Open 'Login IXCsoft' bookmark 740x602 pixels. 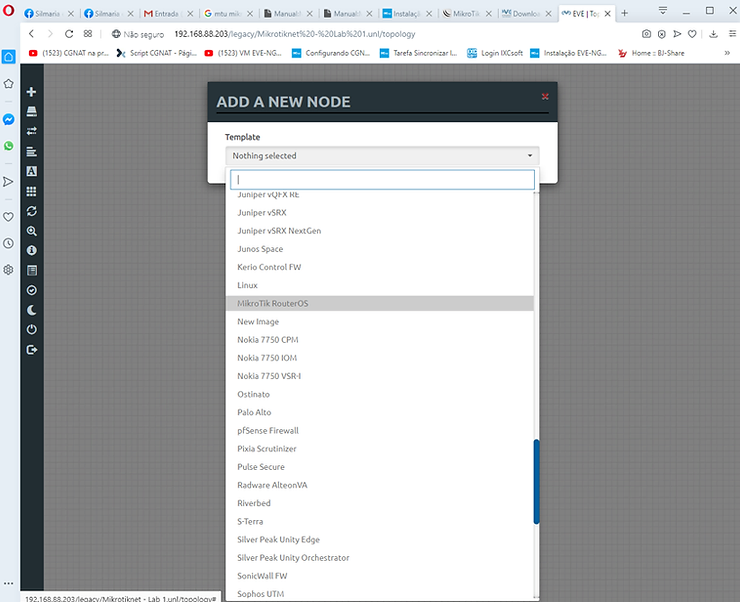tap(495, 53)
